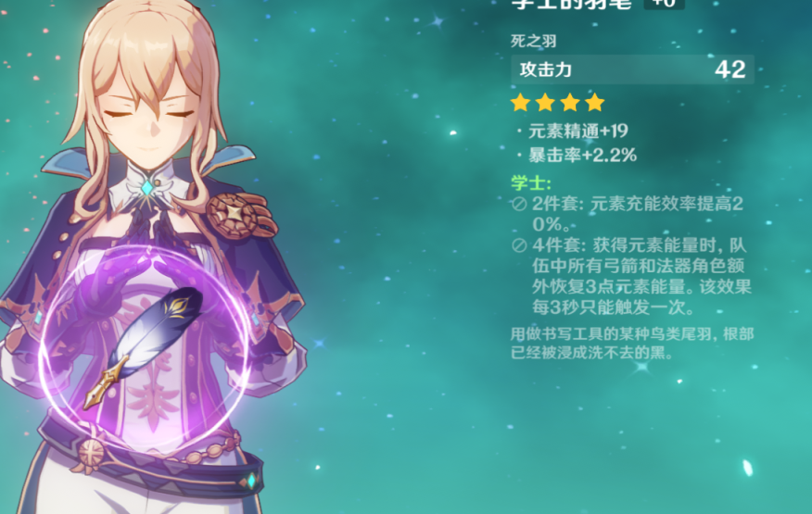Viewport: 812px width, 514px height.
Task: Click the first gold rarity star
Action: (520, 103)
